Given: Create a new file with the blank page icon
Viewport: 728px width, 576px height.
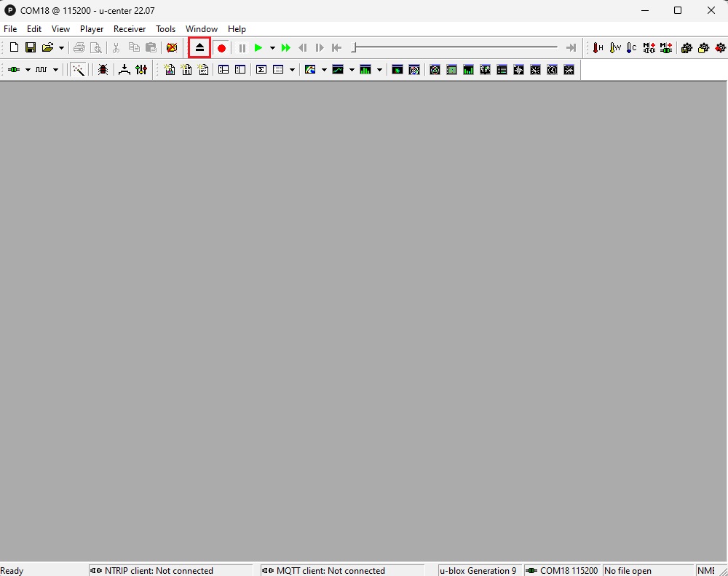Looking at the screenshot, I should coord(14,48).
